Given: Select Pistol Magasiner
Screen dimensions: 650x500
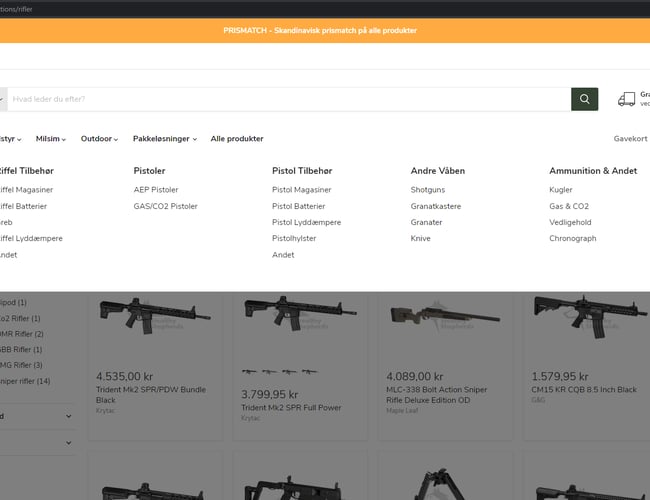Looking at the screenshot, I should pos(302,190).
